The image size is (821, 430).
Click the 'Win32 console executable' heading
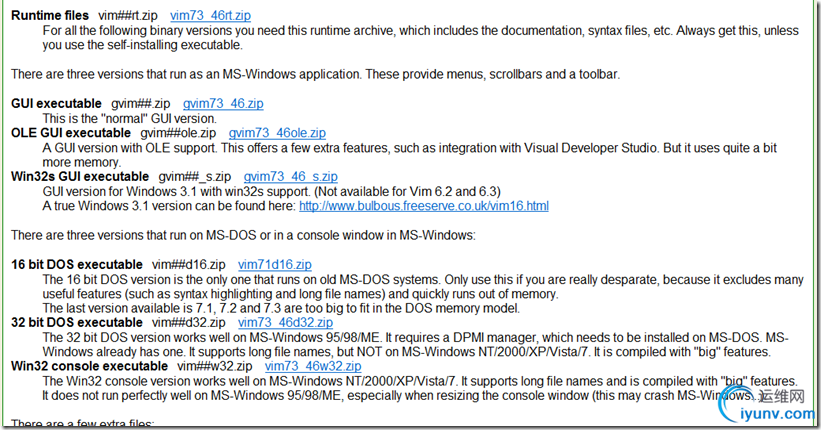tap(90, 366)
